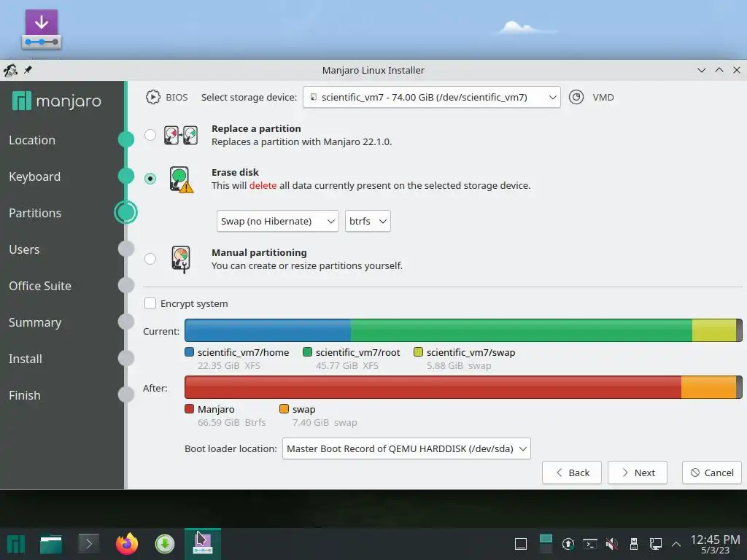
Task: Open the terminal tray icon
Action: 589,544
